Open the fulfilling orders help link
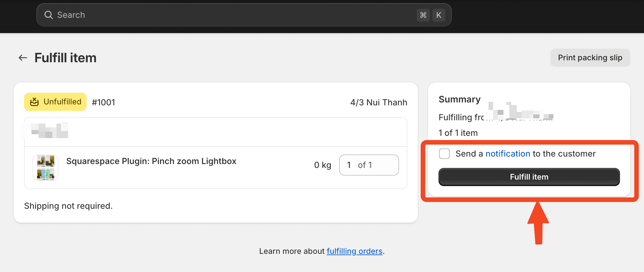 coord(354,251)
